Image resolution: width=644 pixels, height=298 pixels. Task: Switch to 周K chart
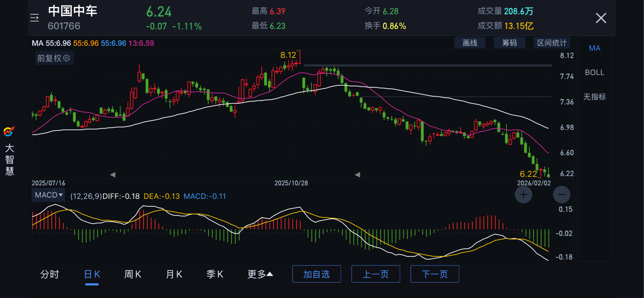tap(133, 274)
